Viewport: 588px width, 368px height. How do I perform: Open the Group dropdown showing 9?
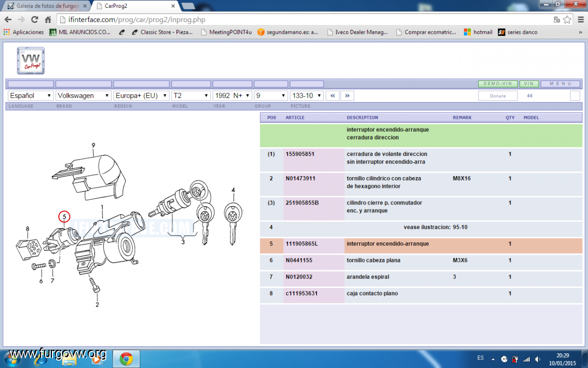coord(271,96)
